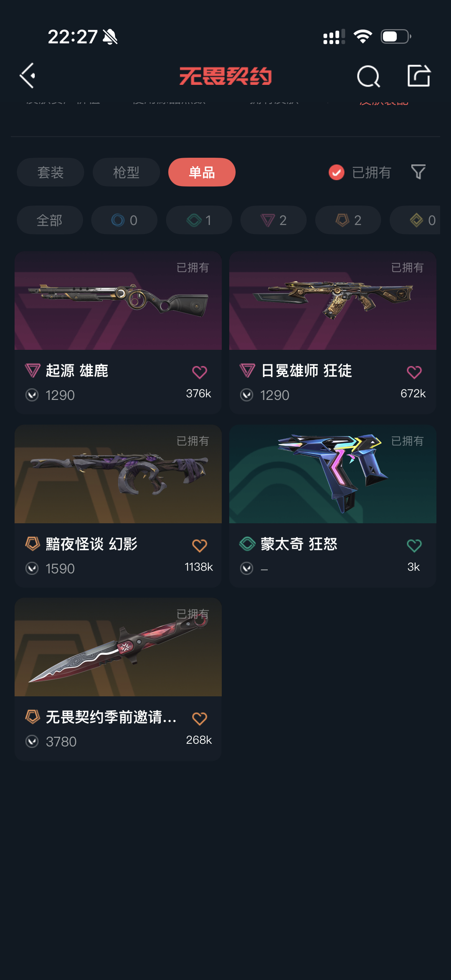Open search with the magnifier icon
This screenshot has height=980, width=451.
pos(368,76)
